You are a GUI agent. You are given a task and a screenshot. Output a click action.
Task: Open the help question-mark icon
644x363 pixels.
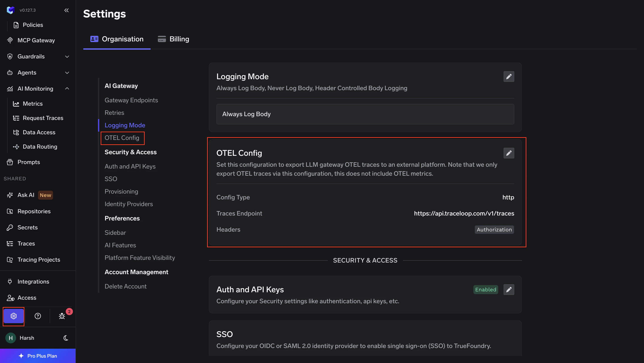point(38,316)
